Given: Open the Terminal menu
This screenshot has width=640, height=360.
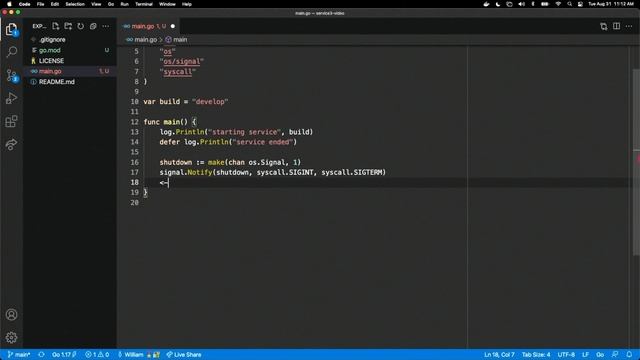Looking at the screenshot, I should pyautogui.click(x=144, y=4).
